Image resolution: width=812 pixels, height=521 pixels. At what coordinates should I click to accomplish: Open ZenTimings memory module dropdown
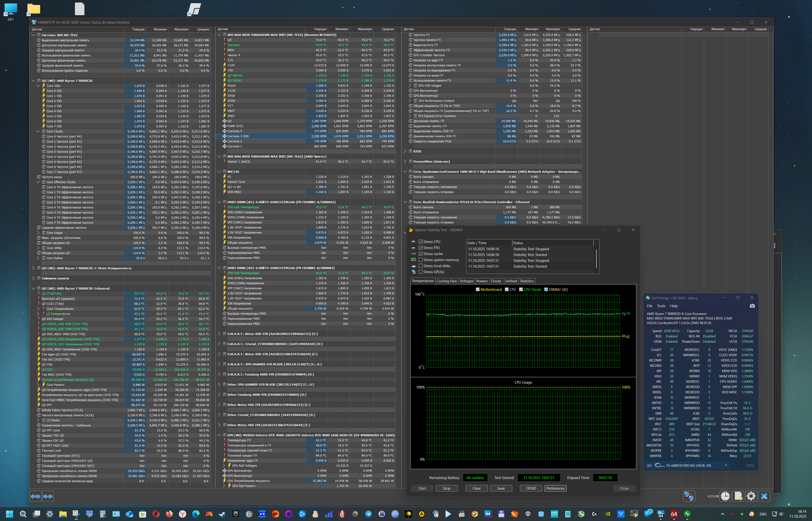coord(726,465)
